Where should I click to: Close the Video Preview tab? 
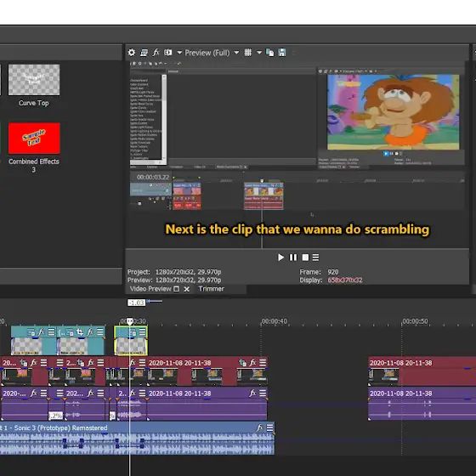click(187, 289)
